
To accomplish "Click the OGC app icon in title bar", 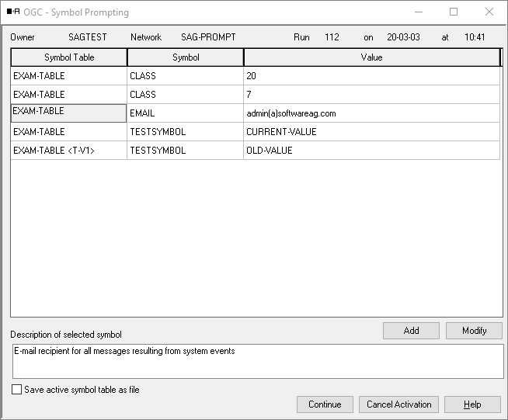I will (13, 12).
